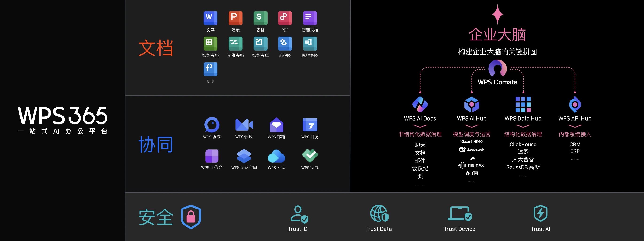Click the pink 企业大脑 title

click(x=497, y=35)
